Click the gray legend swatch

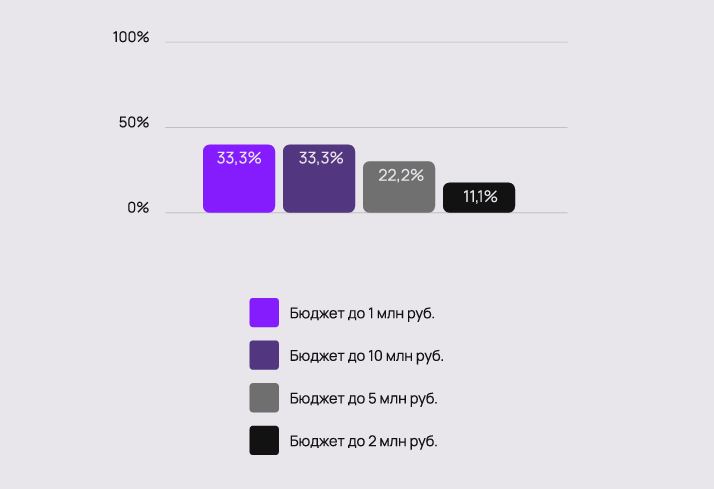coord(264,398)
